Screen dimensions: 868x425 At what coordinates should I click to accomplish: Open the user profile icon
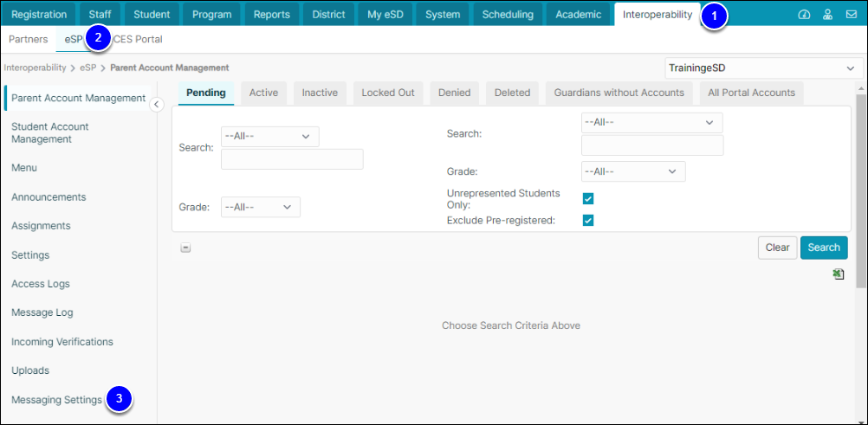pos(827,15)
